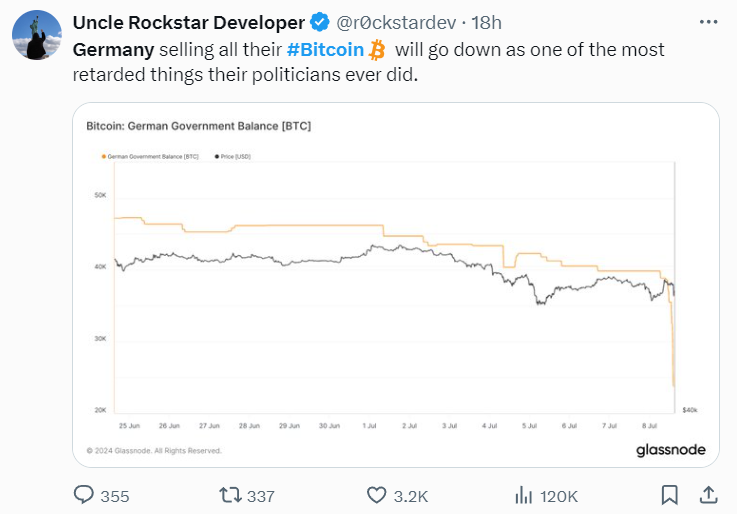
Task: Click the 355 replies count
Action: [x=115, y=496]
